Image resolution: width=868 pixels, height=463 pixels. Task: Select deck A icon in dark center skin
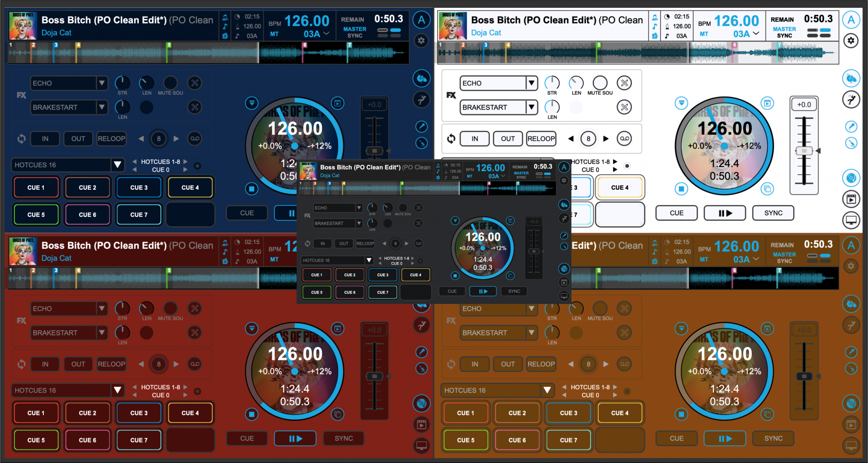pos(564,167)
